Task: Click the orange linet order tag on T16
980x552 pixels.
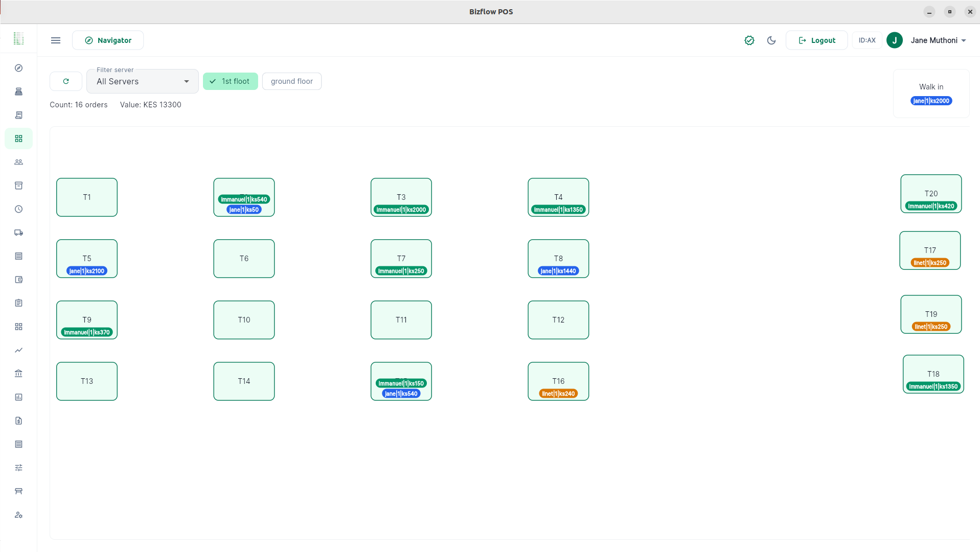Action: click(x=558, y=394)
